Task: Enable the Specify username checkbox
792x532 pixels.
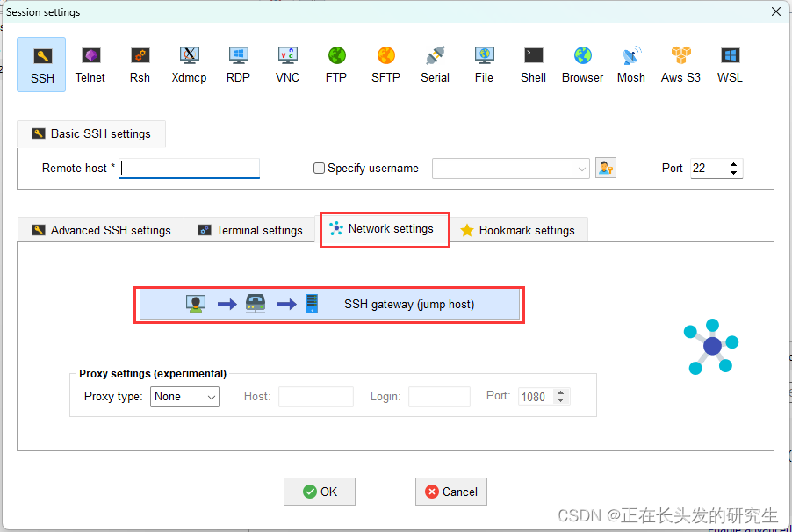Action: 319,168
